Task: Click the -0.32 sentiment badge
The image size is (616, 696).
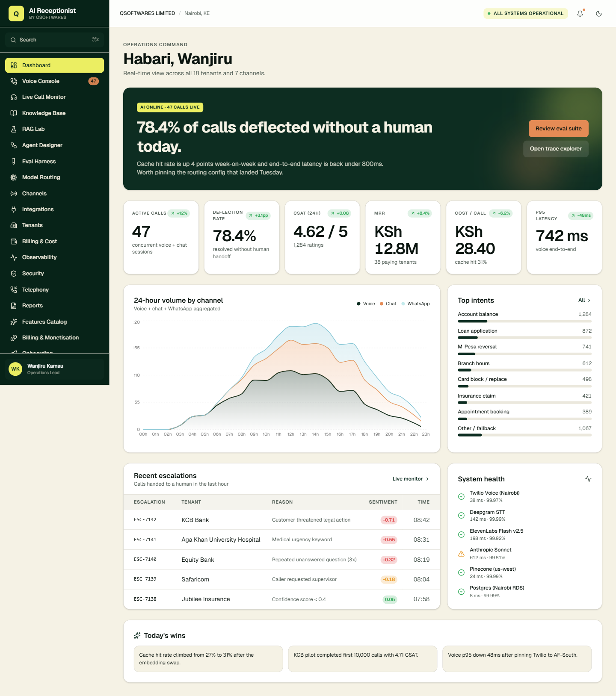Action: click(389, 560)
